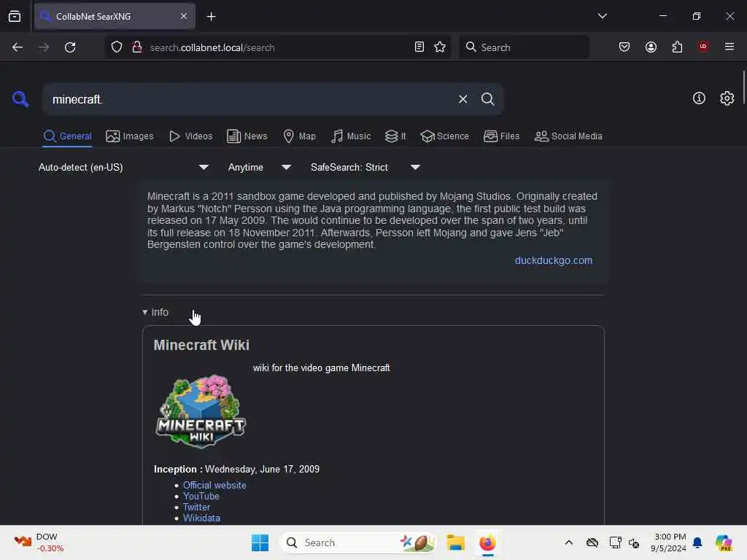Click the uBlock Origin extension icon
The width and height of the screenshot is (747, 560).
tap(703, 47)
